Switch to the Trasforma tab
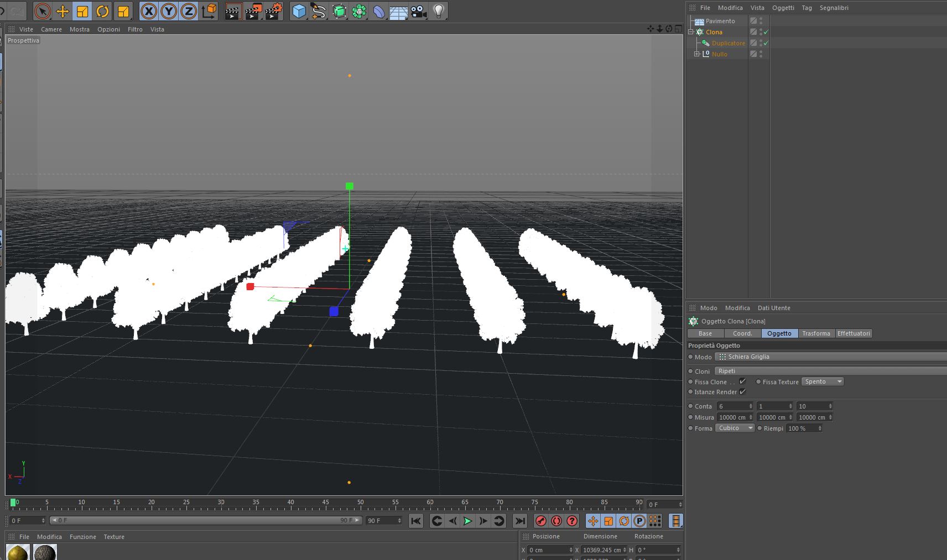Viewport: 947px width, 560px height. click(816, 333)
